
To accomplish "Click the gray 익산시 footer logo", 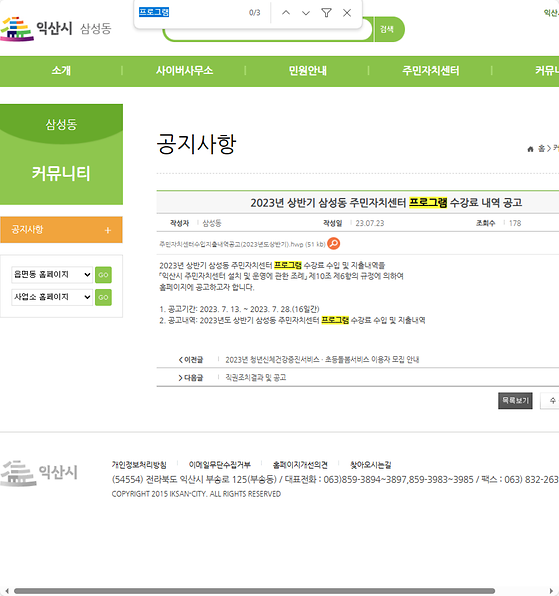I will [x=39, y=472].
